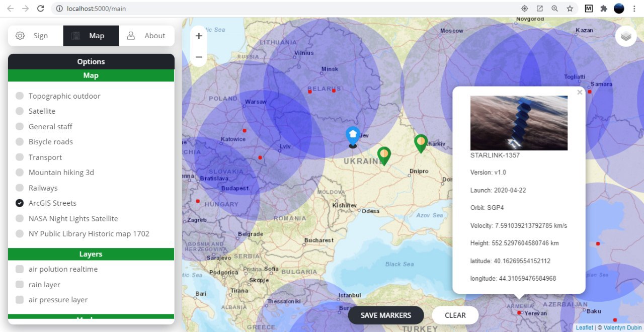Screen dimensions: 644x332
Task: Click the red satellite dot near Yerevan
Action: [519, 313]
